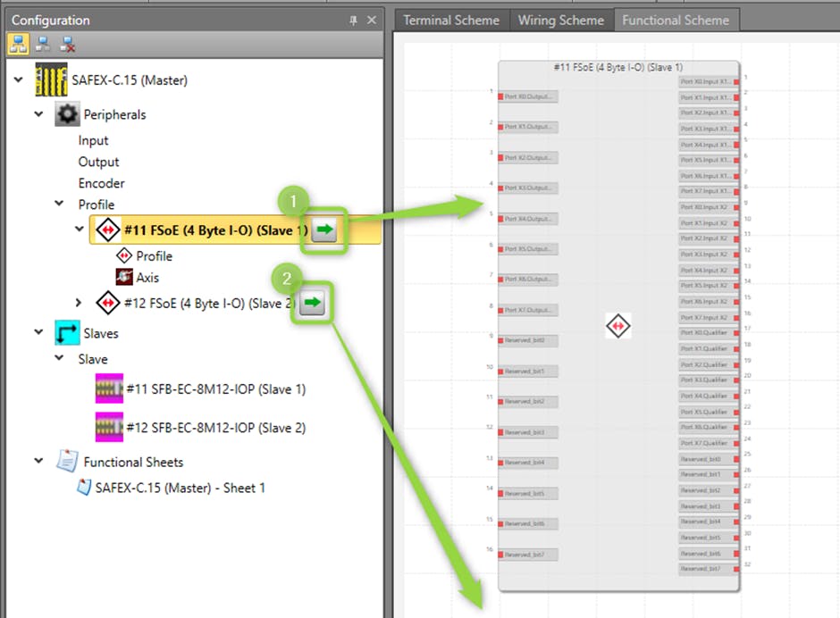Click FSoE diamond symbol in center of function block
Viewport: 840px width, 618px height.
point(617,326)
